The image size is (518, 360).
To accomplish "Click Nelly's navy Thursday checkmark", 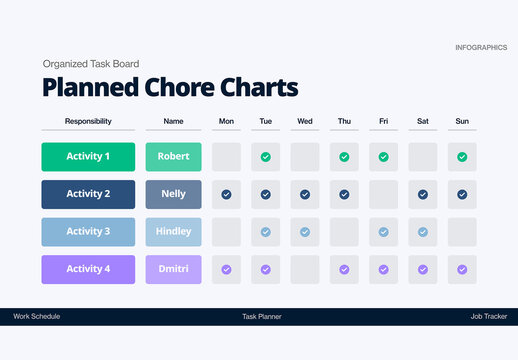I will (344, 194).
